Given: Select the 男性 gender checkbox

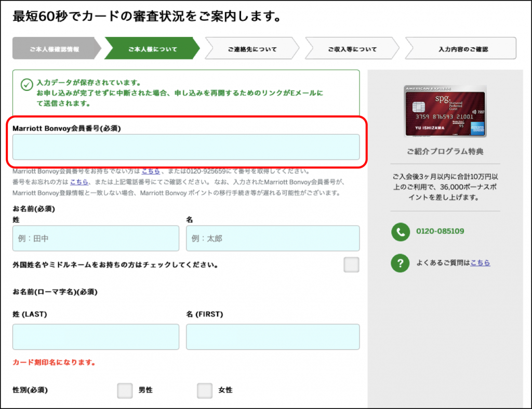Looking at the screenshot, I should click(125, 390).
